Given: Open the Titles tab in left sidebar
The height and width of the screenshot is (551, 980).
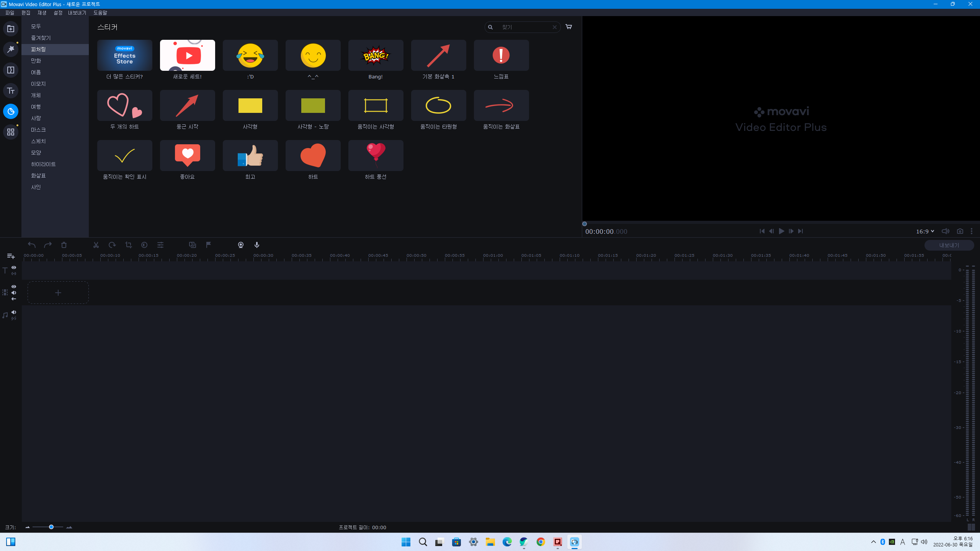Looking at the screenshot, I should (11, 91).
